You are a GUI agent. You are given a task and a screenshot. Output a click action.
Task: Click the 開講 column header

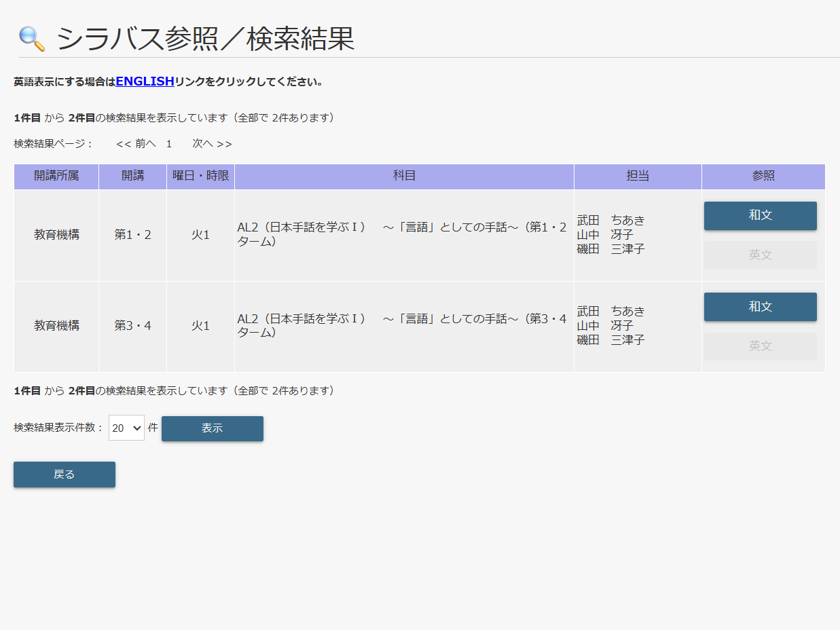click(132, 177)
